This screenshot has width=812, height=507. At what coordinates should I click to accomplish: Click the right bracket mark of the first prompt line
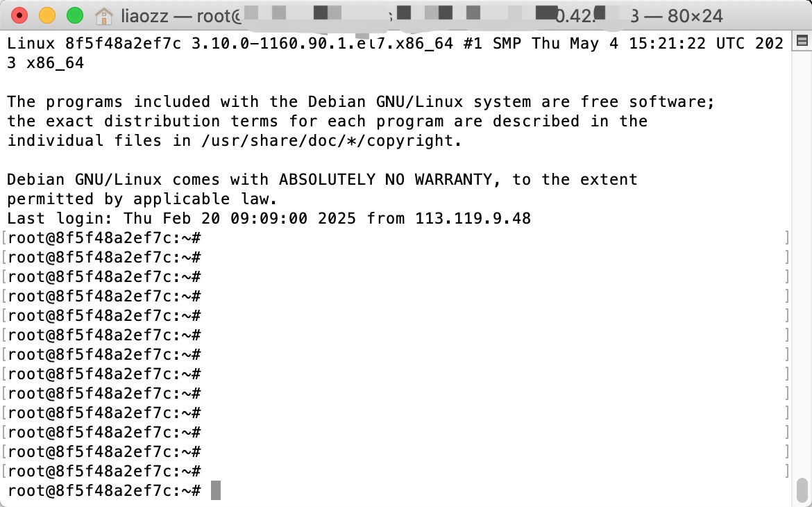coord(786,238)
